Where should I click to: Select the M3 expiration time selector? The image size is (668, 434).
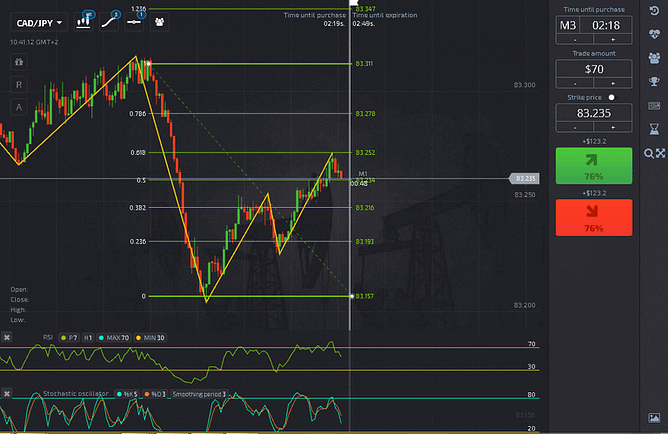point(568,24)
